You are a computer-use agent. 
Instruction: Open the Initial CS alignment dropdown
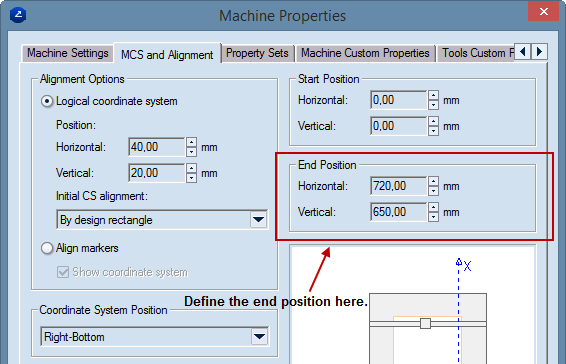(258, 220)
